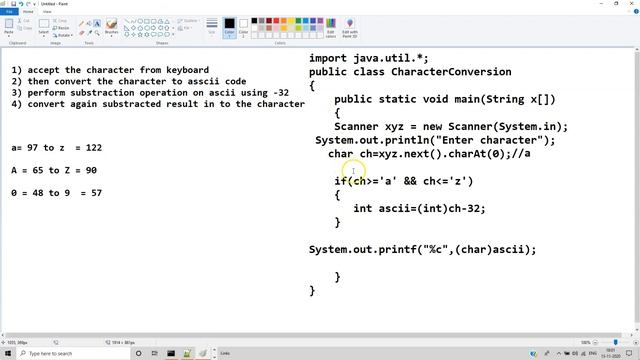Click '1) accept the character from keyboard'

tap(110, 70)
